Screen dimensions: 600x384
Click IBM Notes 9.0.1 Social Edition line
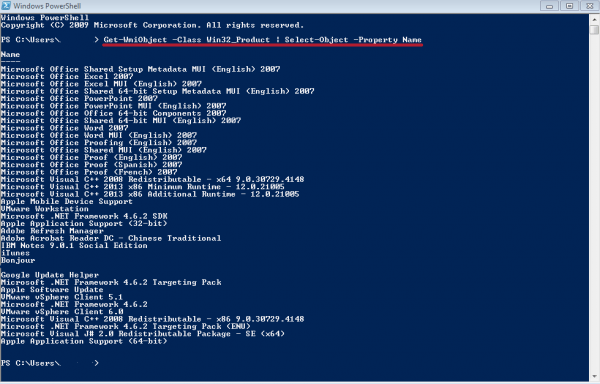coord(74,246)
